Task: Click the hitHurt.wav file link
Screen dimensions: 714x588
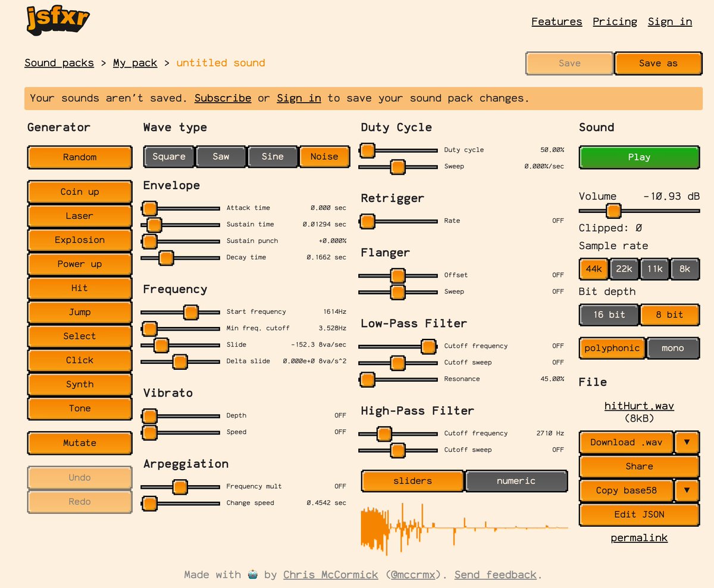Action: tap(639, 406)
